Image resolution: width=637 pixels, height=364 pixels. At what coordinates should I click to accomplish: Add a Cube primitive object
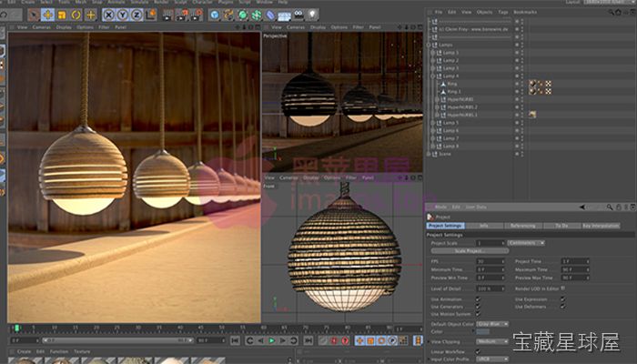click(x=215, y=15)
